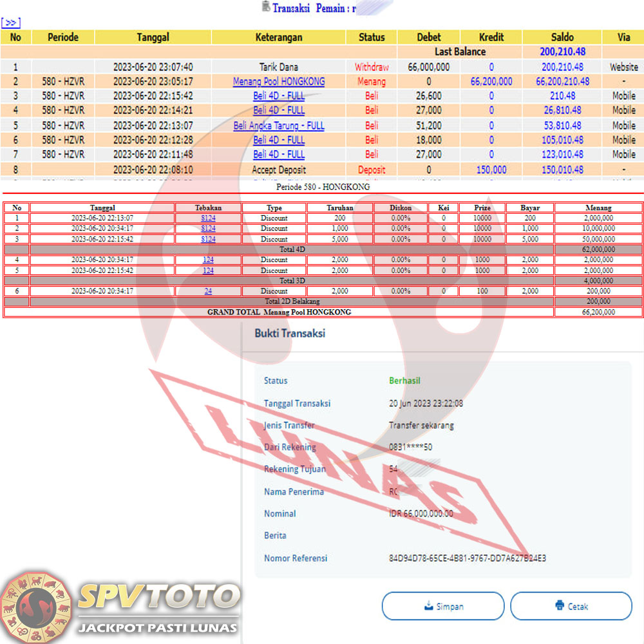Click tebakan 8124 in first prize row

pos(208,218)
